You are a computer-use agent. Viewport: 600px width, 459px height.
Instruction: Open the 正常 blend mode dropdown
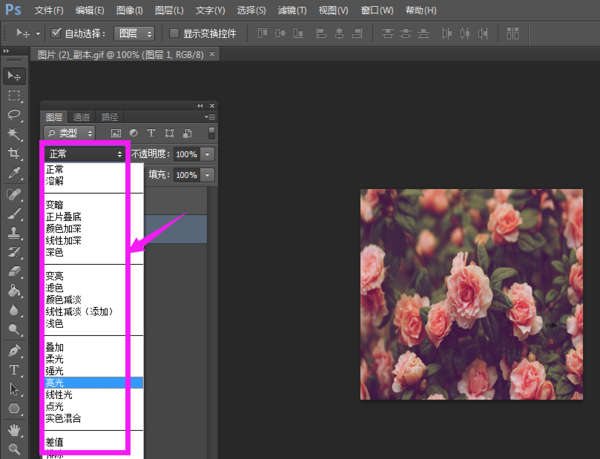(x=85, y=154)
